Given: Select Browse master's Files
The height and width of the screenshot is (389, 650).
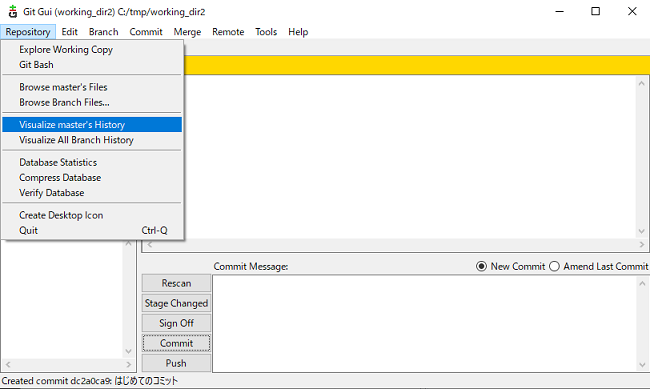Looking at the screenshot, I should tap(92, 87).
